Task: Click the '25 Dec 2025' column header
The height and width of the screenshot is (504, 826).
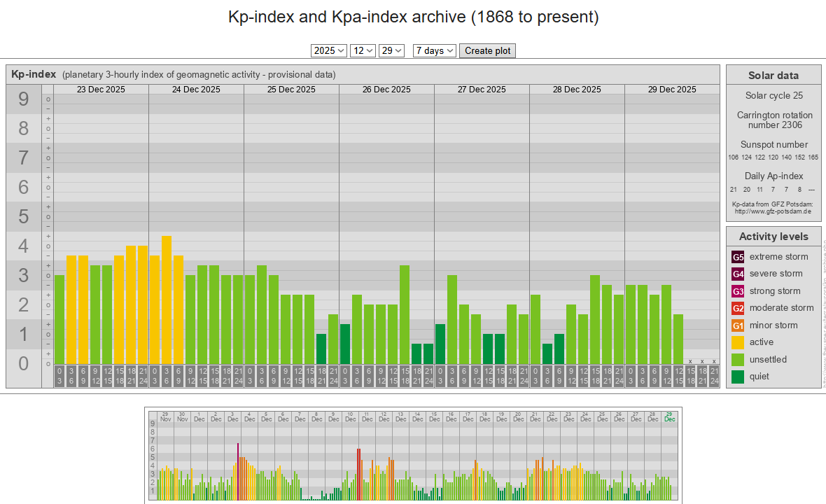Action: 291,90
